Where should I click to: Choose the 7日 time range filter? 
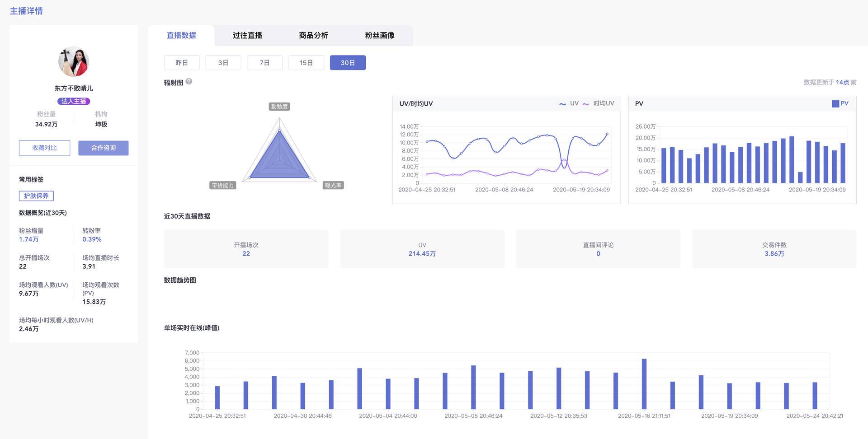265,63
